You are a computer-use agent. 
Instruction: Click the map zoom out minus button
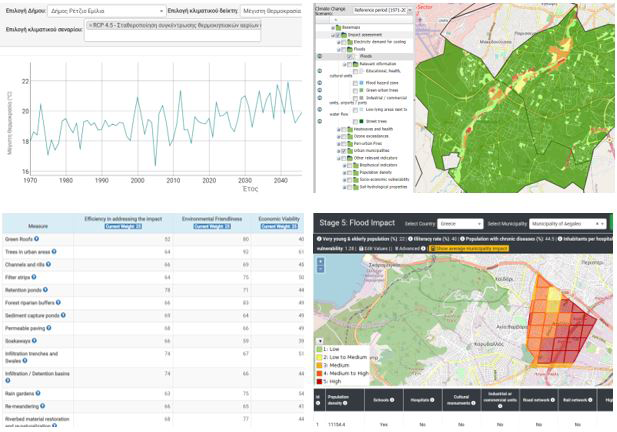pyautogui.click(x=320, y=271)
